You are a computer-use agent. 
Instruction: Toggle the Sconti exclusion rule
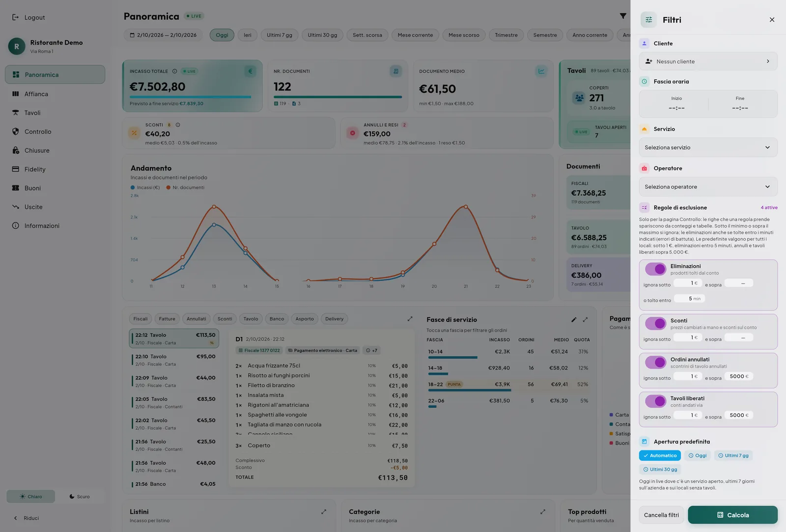click(655, 323)
